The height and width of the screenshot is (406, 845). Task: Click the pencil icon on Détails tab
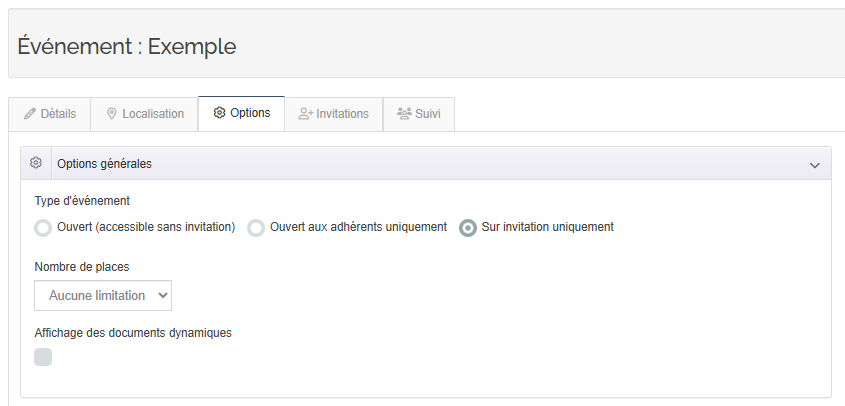(30, 114)
